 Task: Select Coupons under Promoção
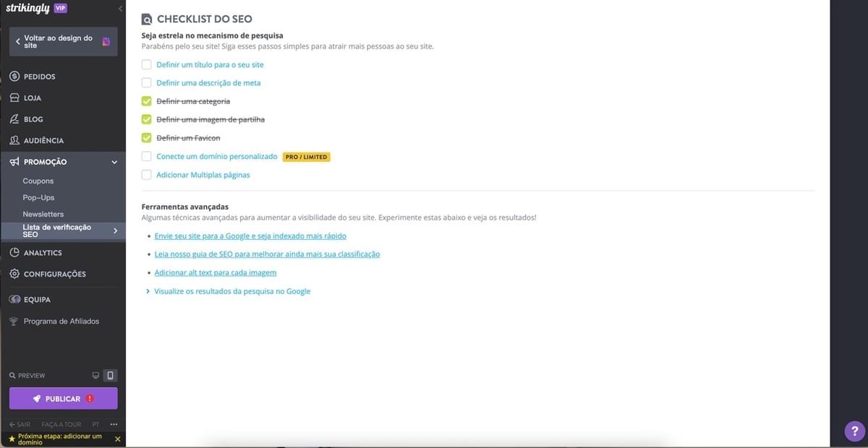38,181
